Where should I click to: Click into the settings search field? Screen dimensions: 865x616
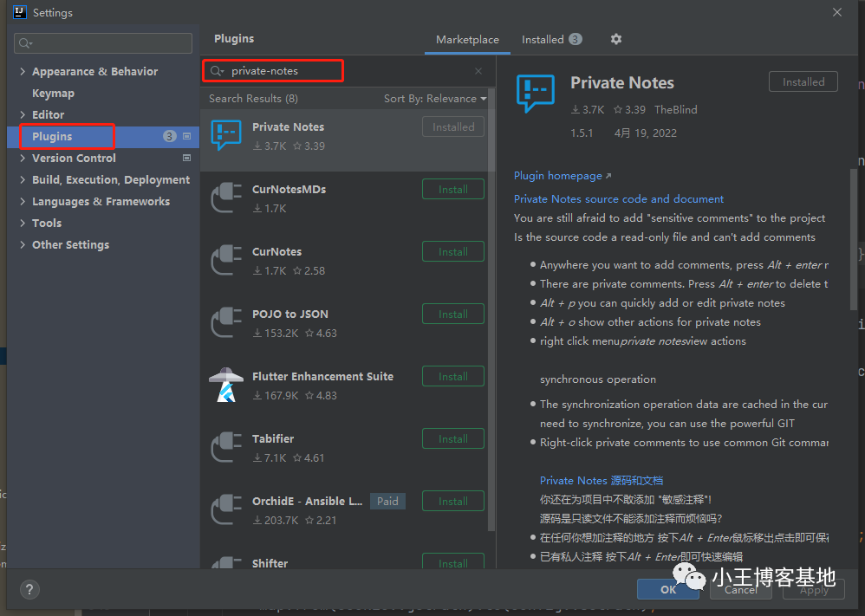(103, 43)
